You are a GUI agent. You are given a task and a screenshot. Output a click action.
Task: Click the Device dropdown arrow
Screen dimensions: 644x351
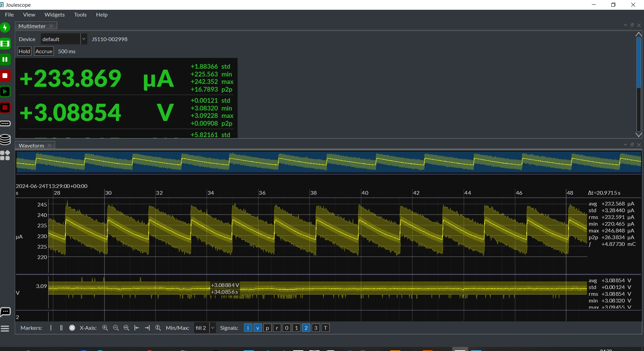84,39
